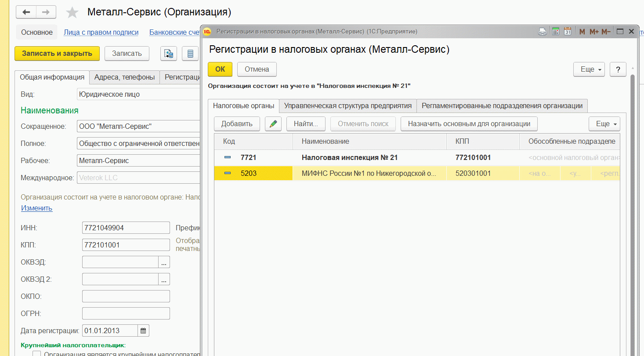Click the get-link icon in the dialog title bar

pyautogui.click(x=543, y=32)
